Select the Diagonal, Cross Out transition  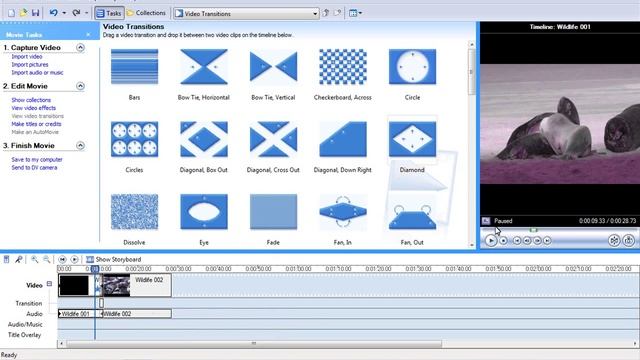click(273, 139)
